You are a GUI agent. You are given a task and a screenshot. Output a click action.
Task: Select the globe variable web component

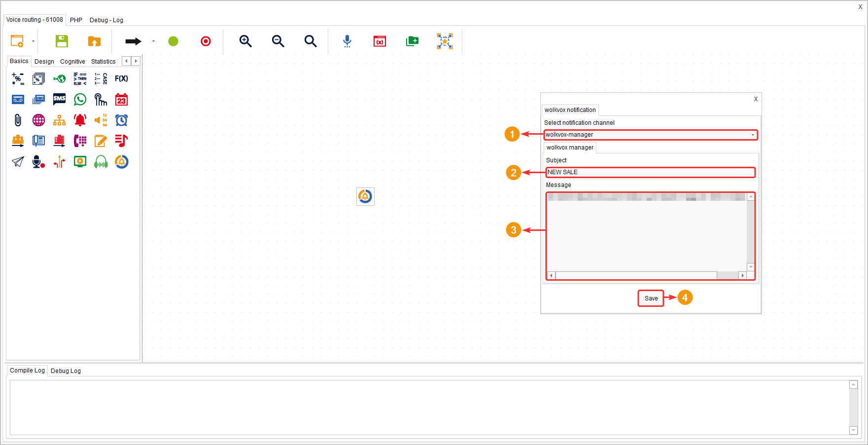pyautogui.click(x=59, y=78)
